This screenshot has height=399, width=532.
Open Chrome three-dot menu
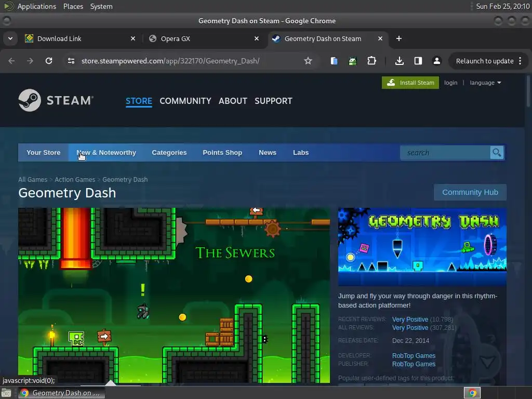(x=520, y=61)
